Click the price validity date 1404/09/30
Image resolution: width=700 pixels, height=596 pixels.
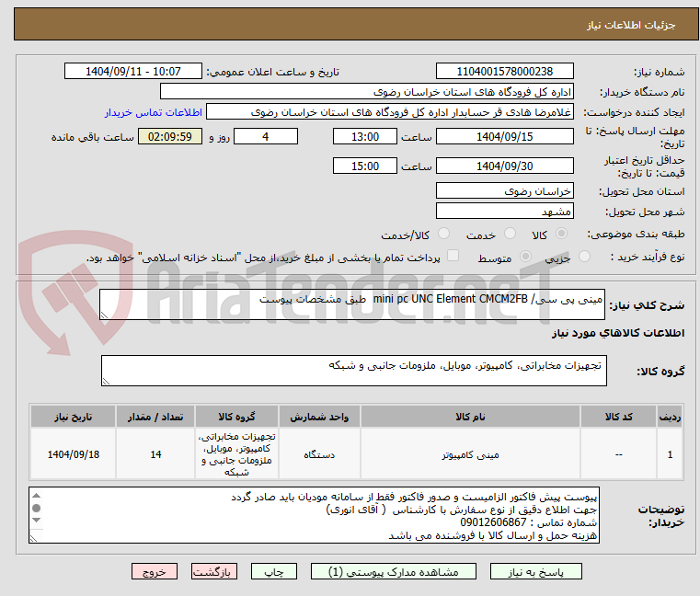(x=504, y=166)
